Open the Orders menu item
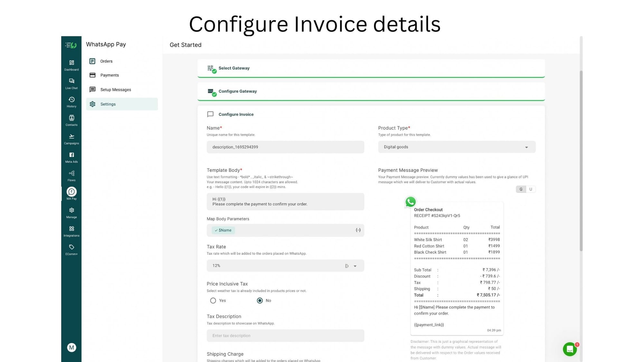Viewport: 644px width, 362px height. 106,61
